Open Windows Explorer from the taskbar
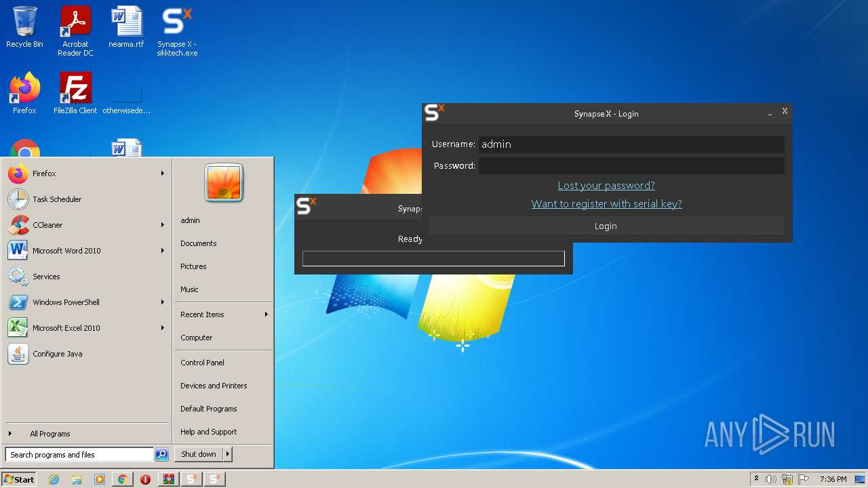The height and width of the screenshot is (488, 868). [x=77, y=479]
